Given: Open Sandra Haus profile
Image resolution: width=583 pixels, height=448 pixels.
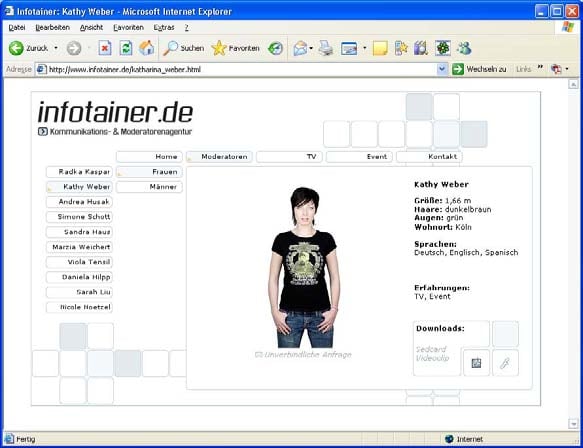Looking at the screenshot, I should click(x=79, y=232).
